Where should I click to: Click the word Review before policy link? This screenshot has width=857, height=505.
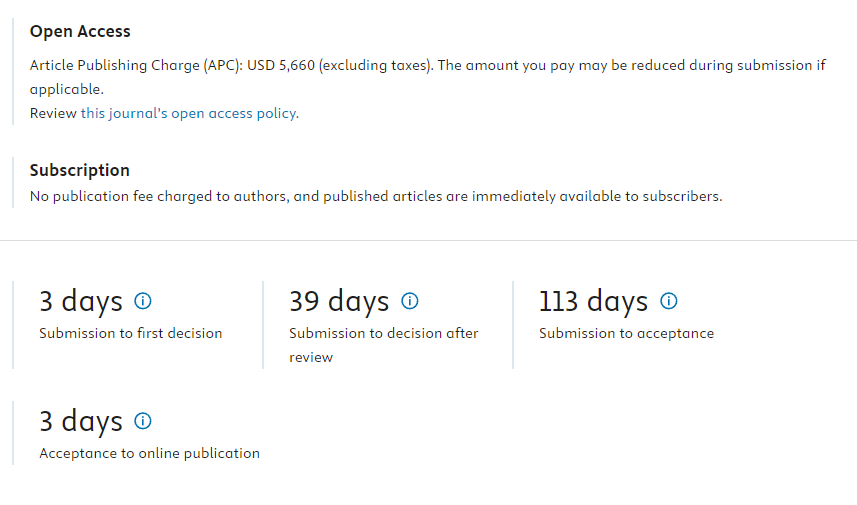coord(53,113)
